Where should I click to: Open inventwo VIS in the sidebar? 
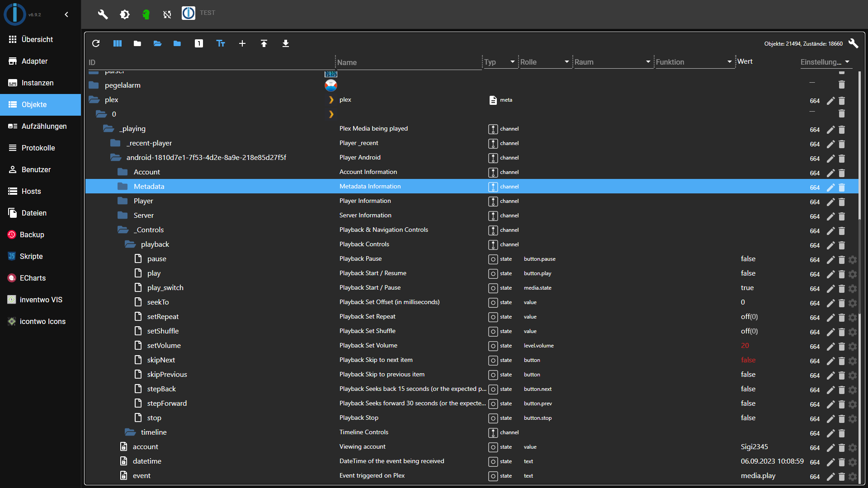pyautogui.click(x=41, y=300)
